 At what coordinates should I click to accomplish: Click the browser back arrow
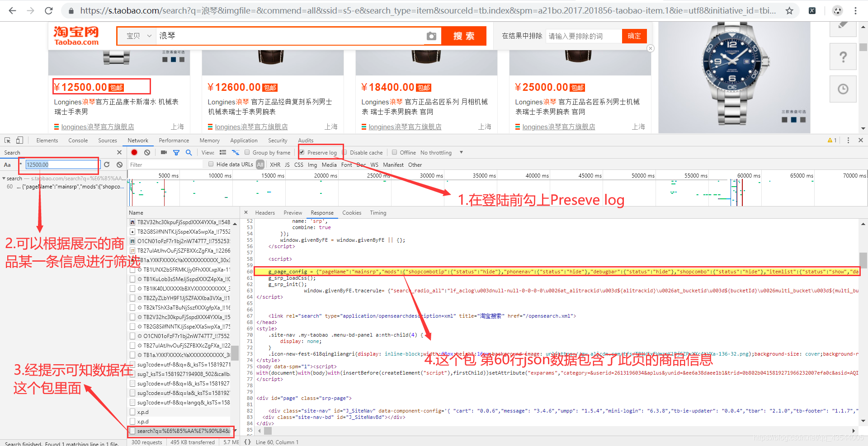click(12, 10)
